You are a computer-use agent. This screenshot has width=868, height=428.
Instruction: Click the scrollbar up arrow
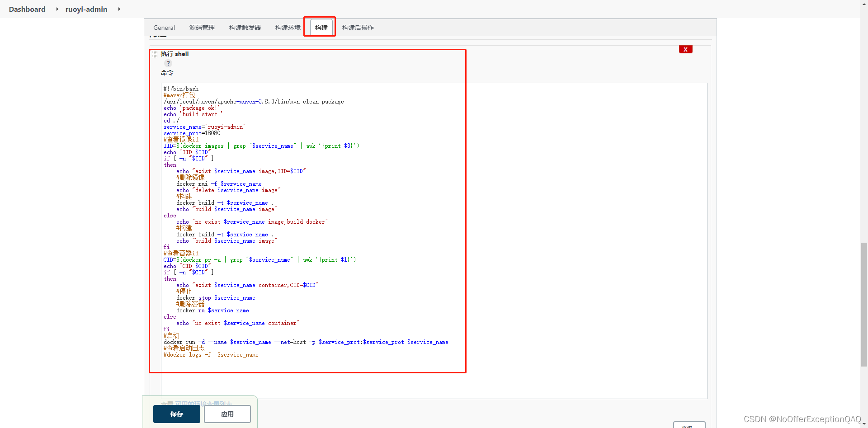(x=864, y=3)
